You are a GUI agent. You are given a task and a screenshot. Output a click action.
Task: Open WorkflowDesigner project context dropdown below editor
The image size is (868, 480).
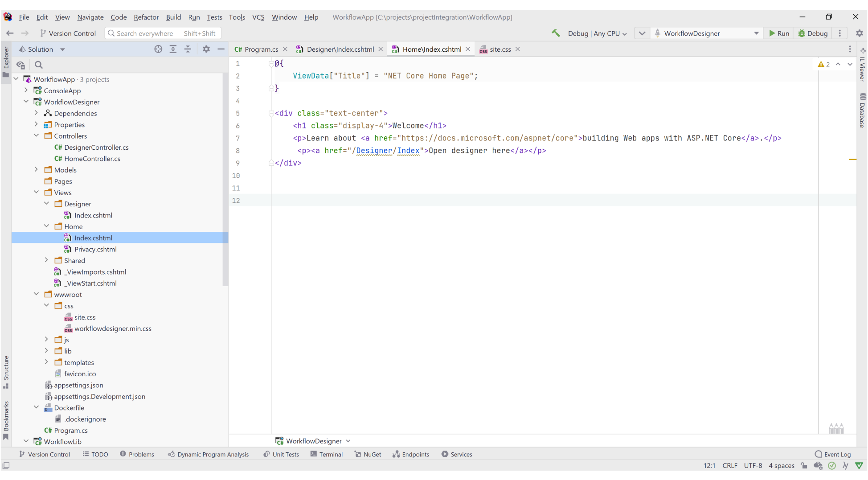[x=313, y=441]
